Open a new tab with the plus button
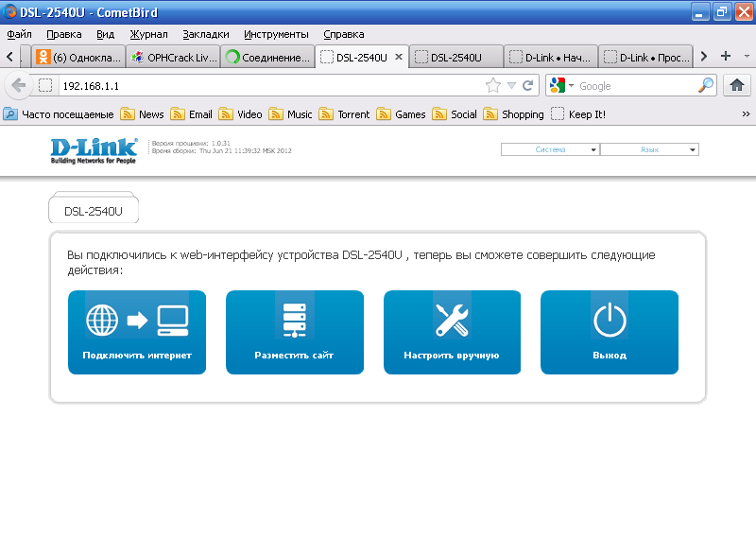756x539 pixels. (726, 57)
